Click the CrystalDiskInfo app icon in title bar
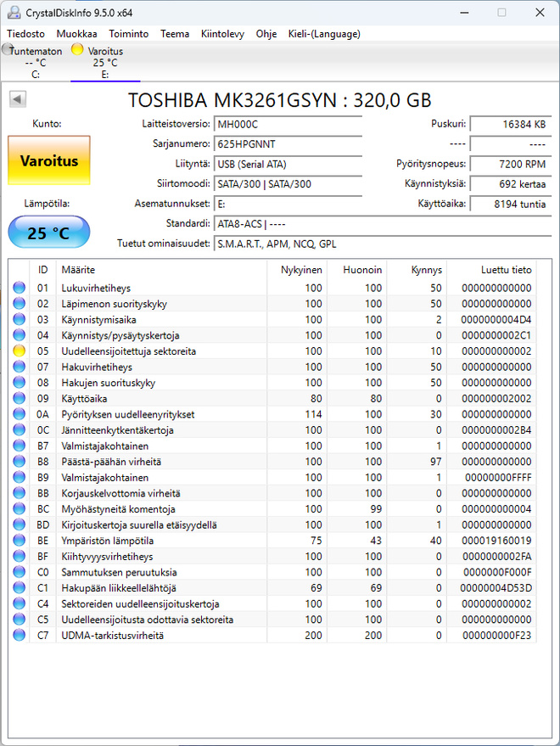This screenshot has width=560, height=746. (x=14, y=13)
